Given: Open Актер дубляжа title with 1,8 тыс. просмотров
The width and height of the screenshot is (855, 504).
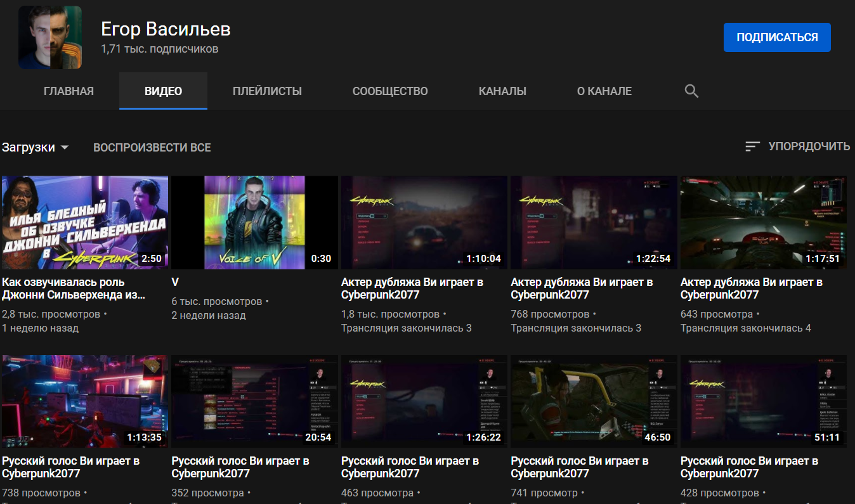Looking at the screenshot, I should 412,288.
